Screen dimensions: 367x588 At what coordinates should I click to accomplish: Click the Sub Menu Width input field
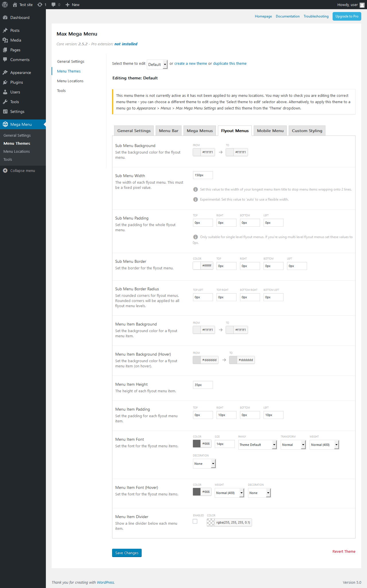(203, 175)
